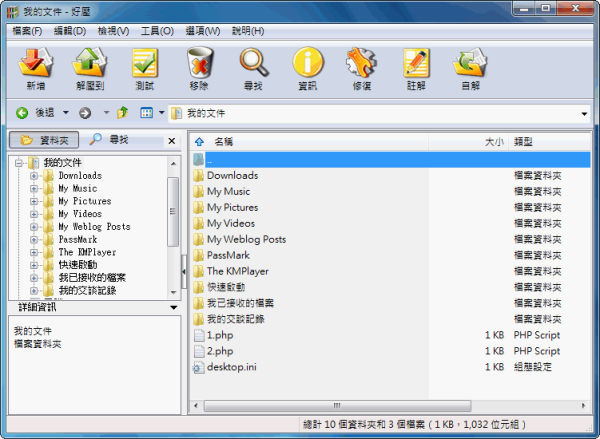Expand My Pictures in the folder tree
600x439 pixels.
[x=34, y=201]
